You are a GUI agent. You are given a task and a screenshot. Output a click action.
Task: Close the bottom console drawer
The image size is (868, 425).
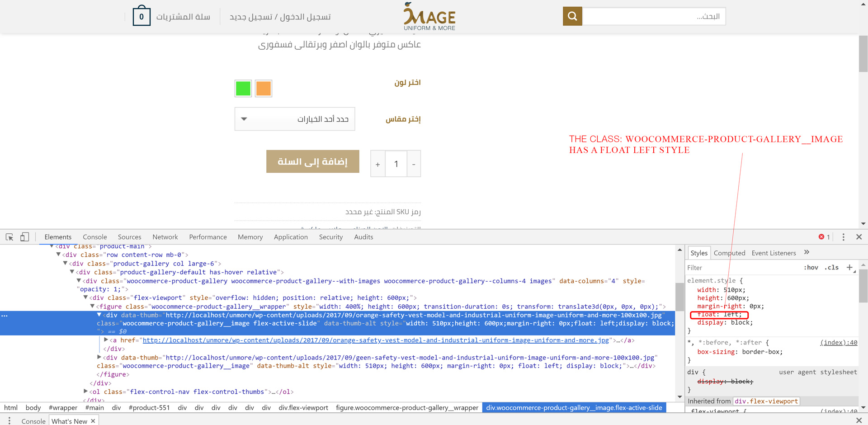(859, 420)
